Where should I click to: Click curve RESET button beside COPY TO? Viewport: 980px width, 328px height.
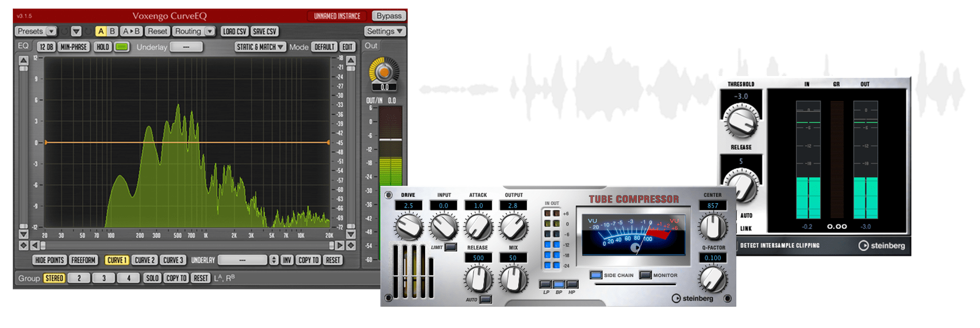pyautogui.click(x=333, y=260)
